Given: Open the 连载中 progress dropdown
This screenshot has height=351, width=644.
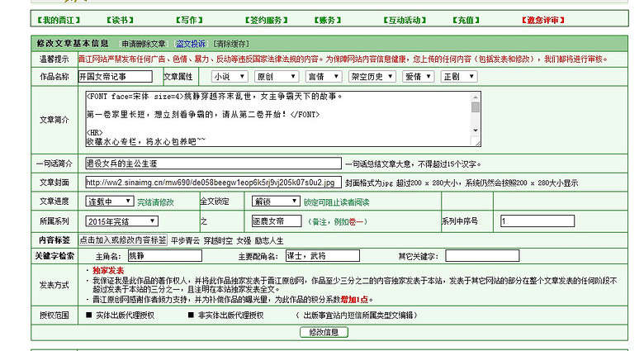Looking at the screenshot, I should click(x=110, y=202).
